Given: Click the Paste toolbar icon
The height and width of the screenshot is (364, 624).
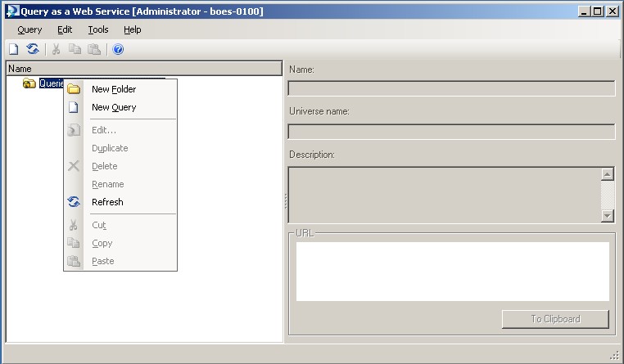Looking at the screenshot, I should click(x=94, y=49).
